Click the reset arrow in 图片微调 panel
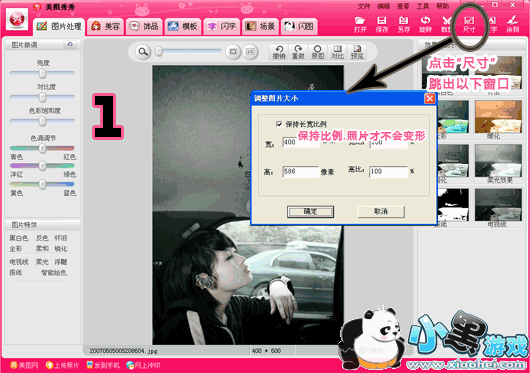Viewport: 530px width, 373px height. tap(70, 44)
